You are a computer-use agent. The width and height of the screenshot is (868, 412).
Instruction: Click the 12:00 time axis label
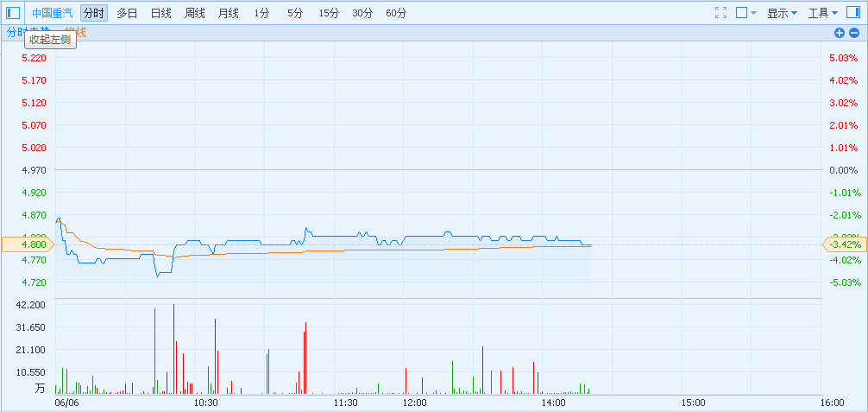[x=414, y=402]
